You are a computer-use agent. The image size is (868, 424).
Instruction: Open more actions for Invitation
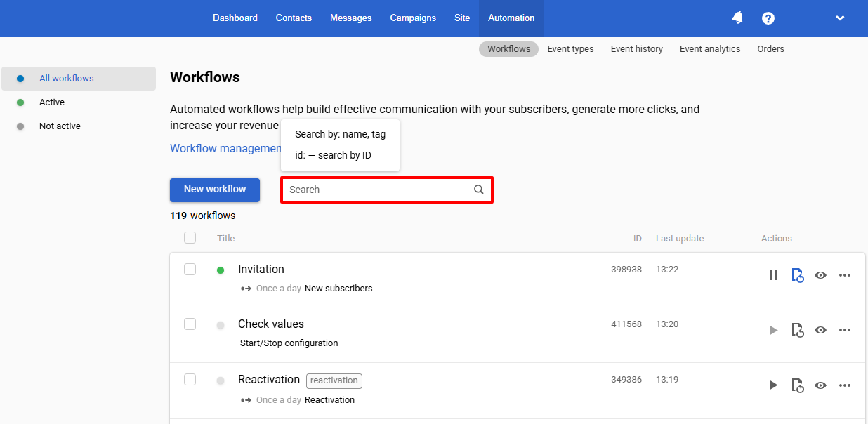tap(845, 275)
